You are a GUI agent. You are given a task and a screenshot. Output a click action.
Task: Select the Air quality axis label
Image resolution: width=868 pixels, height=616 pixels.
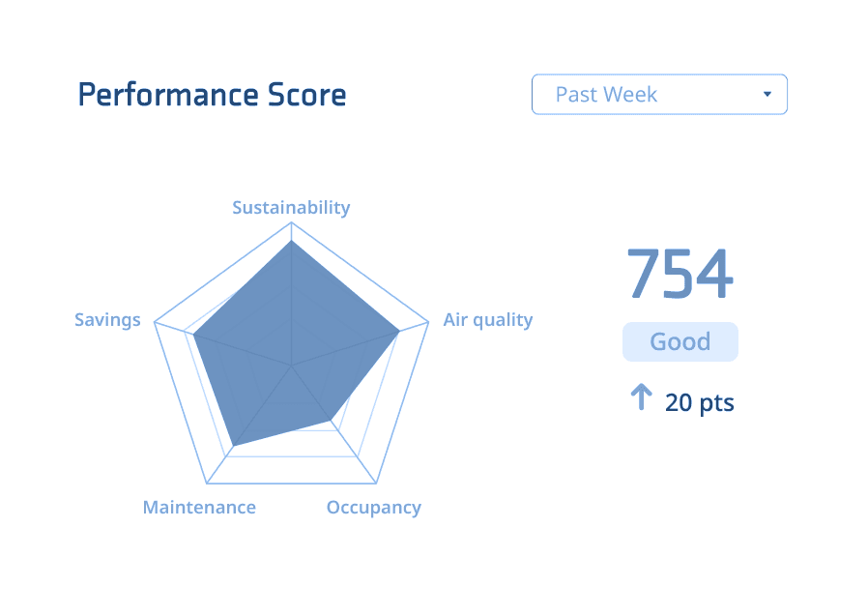point(488,320)
